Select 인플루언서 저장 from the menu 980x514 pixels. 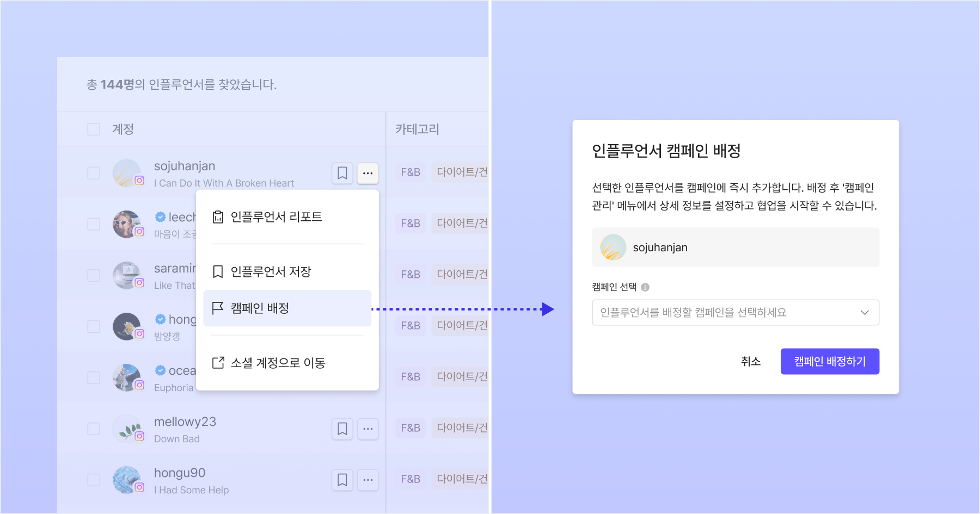287,271
